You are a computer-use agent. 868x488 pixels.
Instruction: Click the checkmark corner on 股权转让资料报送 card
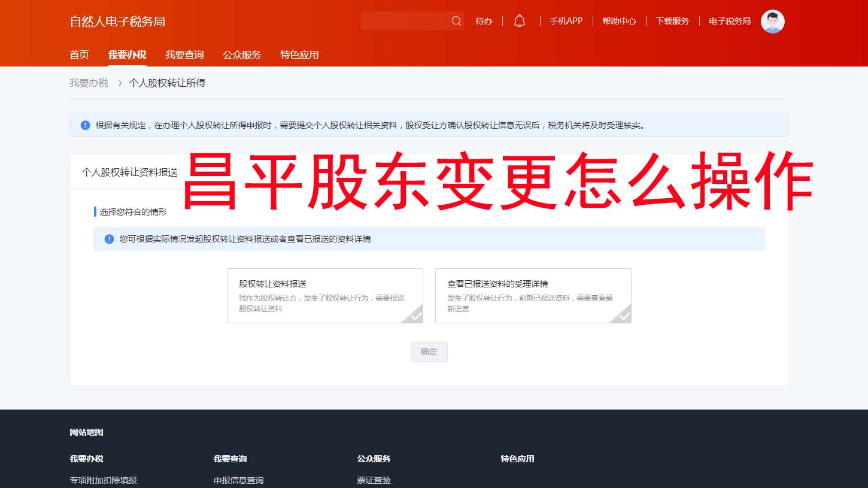pyautogui.click(x=415, y=316)
